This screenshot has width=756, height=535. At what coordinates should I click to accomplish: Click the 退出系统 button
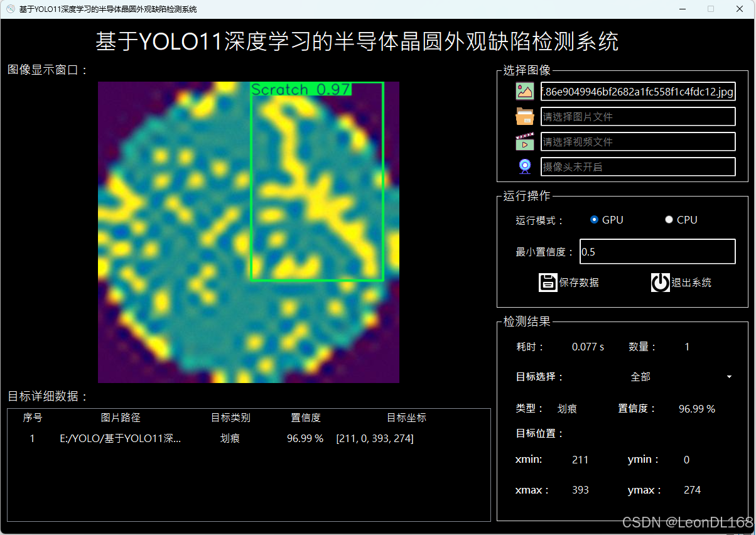(681, 283)
